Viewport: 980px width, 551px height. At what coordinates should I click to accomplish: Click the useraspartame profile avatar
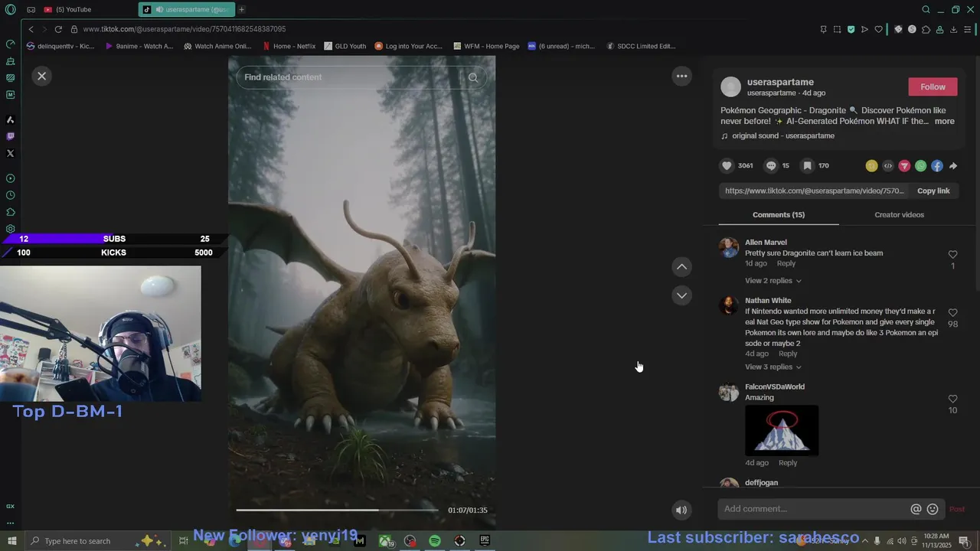(731, 86)
